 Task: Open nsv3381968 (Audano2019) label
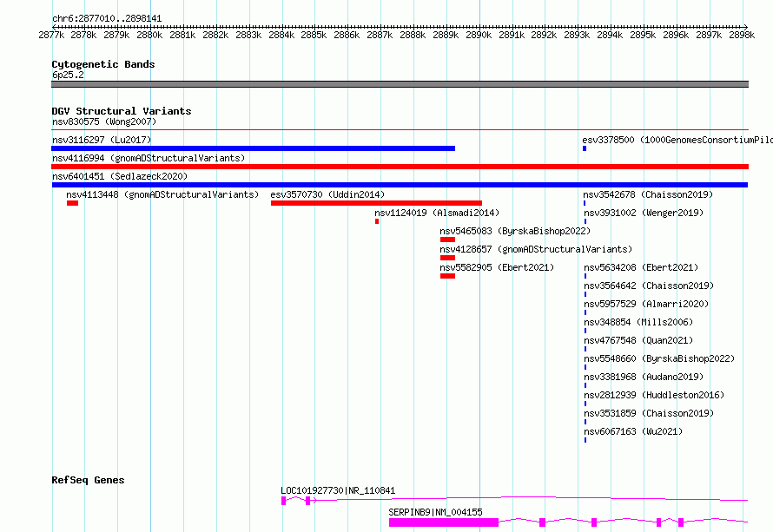point(644,377)
